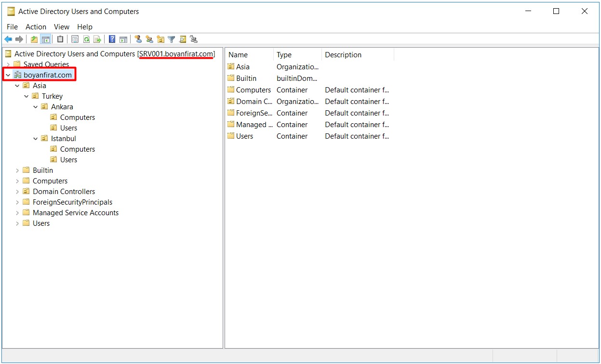Refresh the view with the toolbar icon

click(86, 39)
